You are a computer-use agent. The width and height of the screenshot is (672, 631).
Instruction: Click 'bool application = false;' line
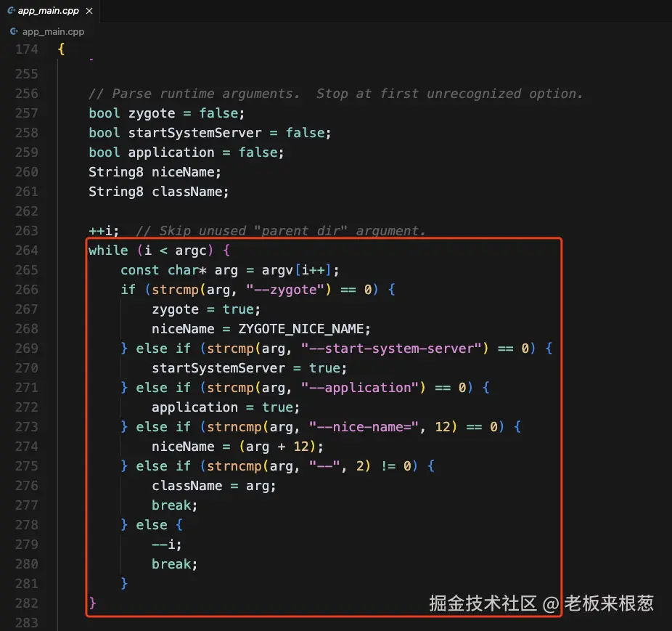187,152
